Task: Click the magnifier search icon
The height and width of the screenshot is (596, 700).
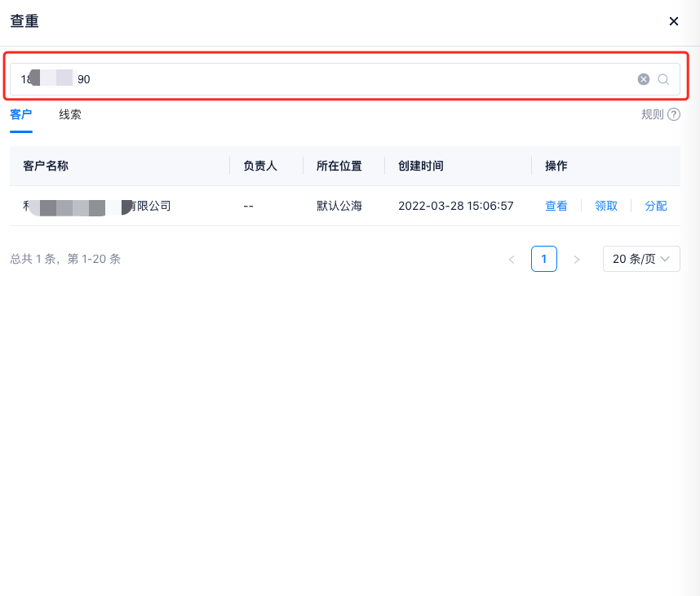Action: (x=663, y=79)
